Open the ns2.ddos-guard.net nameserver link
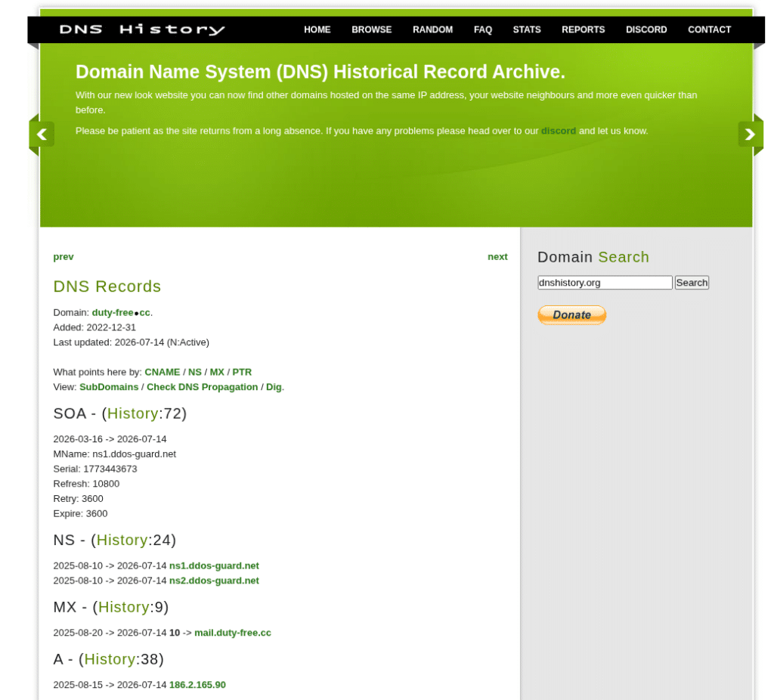774x700 pixels. point(214,581)
